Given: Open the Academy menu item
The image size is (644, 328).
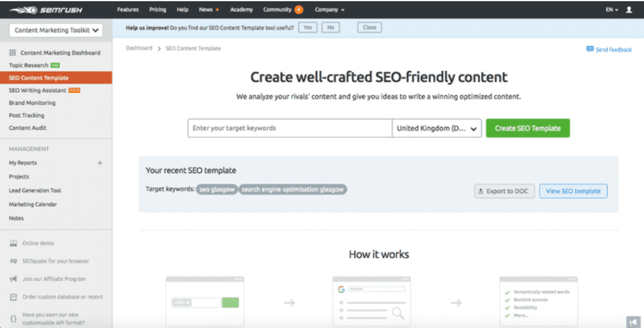Looking at the screenshot, I should (241, 10).
